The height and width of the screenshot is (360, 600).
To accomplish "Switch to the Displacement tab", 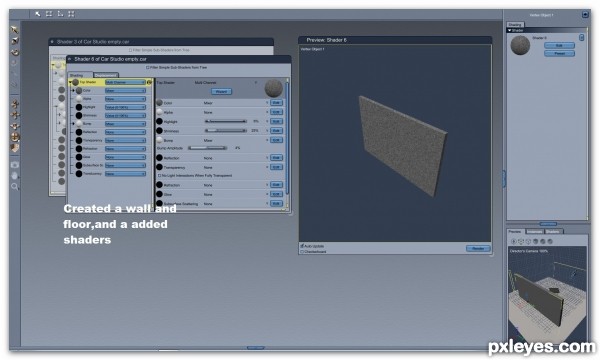I will (x=106, y=75).
